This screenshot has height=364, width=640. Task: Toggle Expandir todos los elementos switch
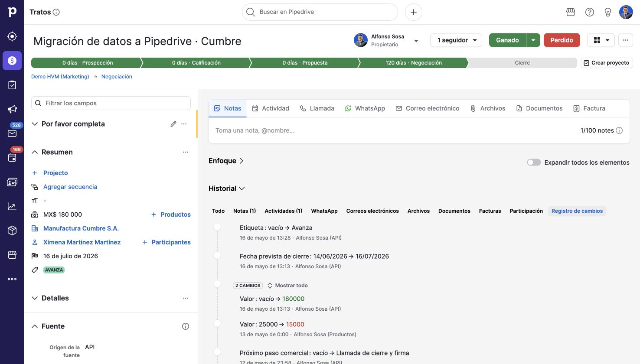pyautogui.click(x=534, y=162)
